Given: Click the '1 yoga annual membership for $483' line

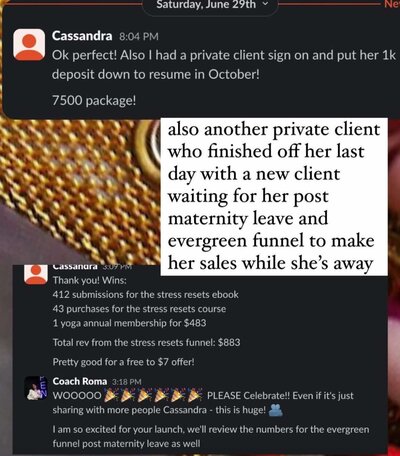Looking at the screenshot, I should click(x=129, y=323).
